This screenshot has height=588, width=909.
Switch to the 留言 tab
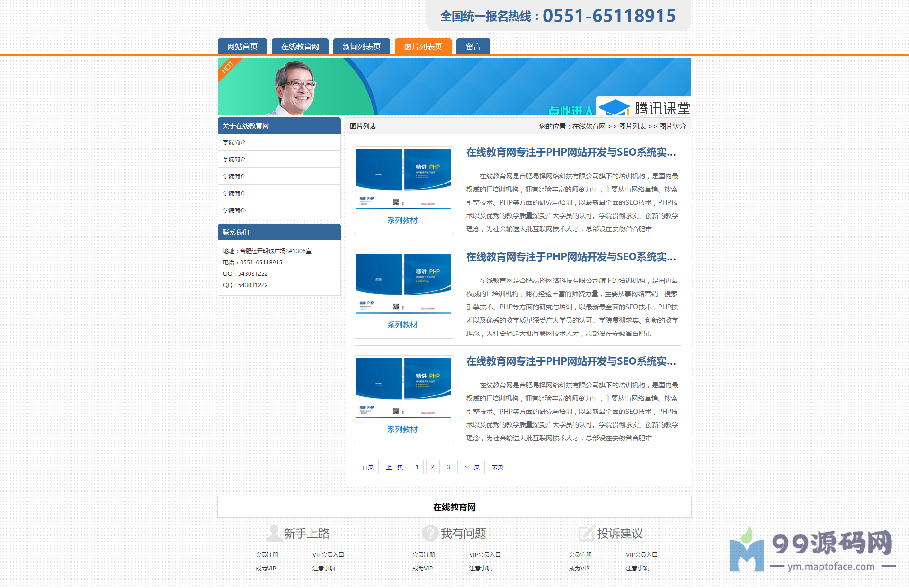473,46
